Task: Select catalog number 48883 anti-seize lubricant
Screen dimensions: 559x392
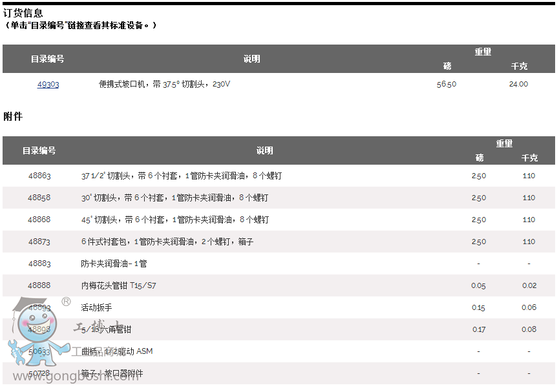Action: tap(39, 263)
